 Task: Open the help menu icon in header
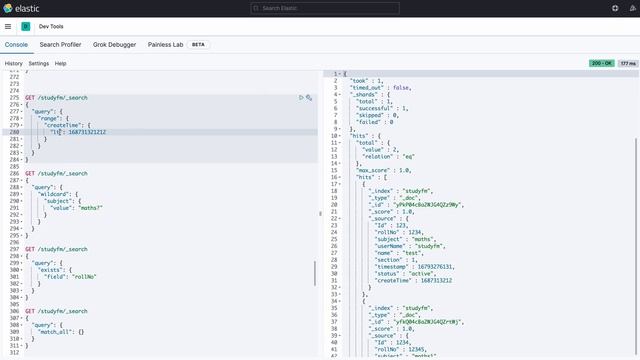point(615,8)
